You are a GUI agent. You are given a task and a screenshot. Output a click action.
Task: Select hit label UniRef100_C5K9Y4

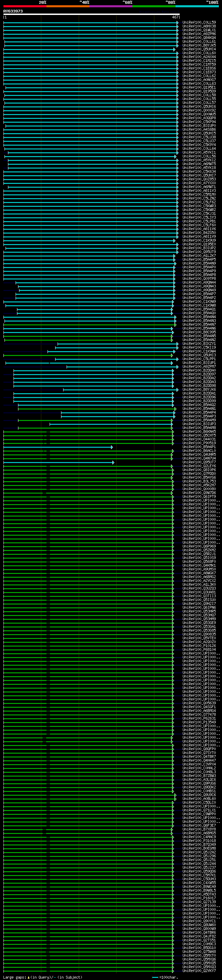199,145
